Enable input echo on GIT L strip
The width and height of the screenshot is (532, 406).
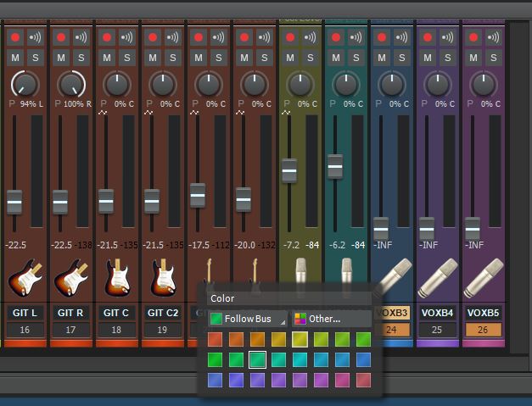36,37
